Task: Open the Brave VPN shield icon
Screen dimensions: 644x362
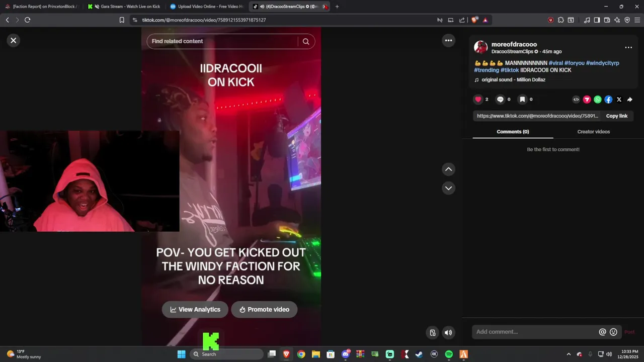Action: [x=627, y=20]
